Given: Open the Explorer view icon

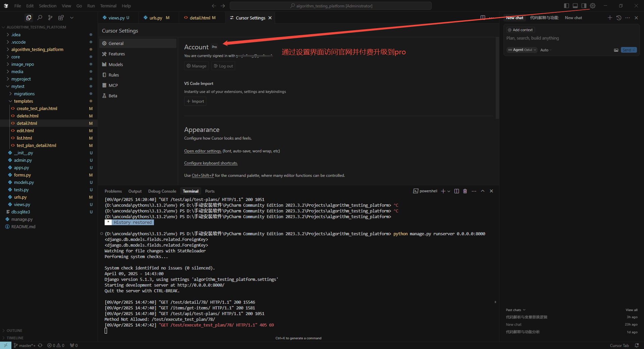Looking at the screenshot, I should click(29, 17).
